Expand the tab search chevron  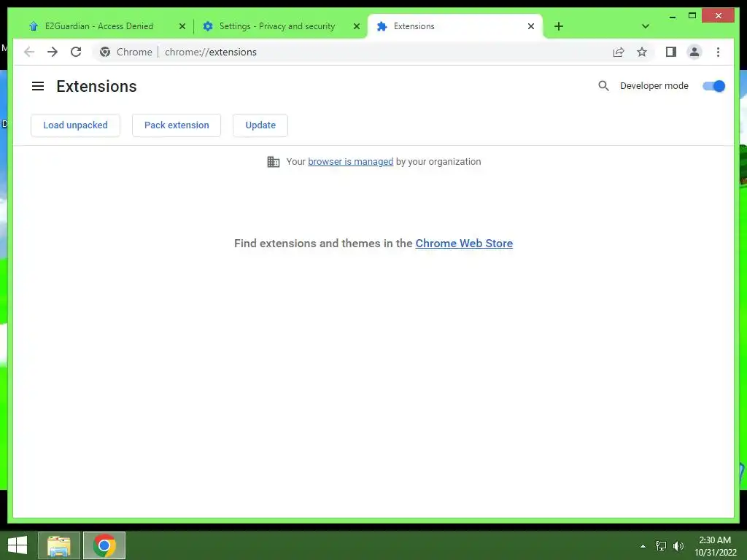click(x=646, y=26)
